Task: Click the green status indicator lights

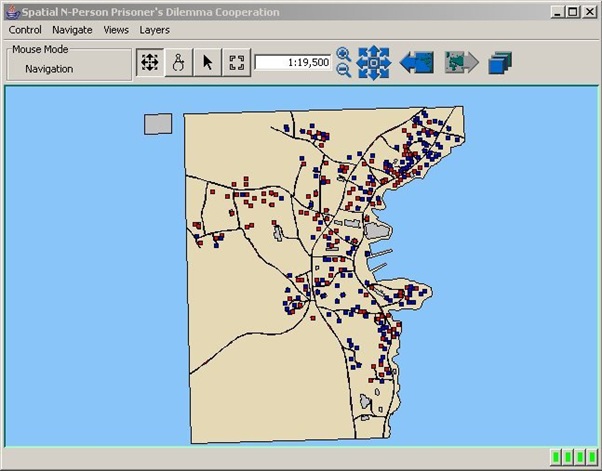Action: (x=574, y=457)
